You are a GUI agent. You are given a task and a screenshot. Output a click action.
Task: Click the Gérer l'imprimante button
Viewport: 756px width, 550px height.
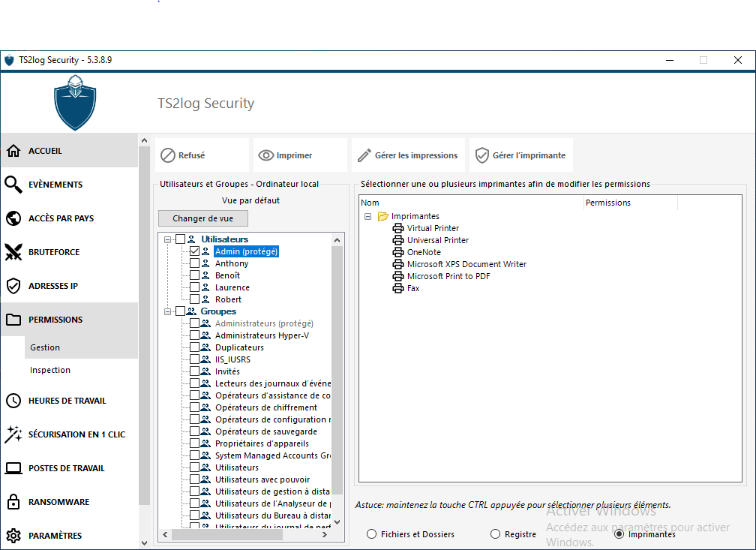point(521,155)
